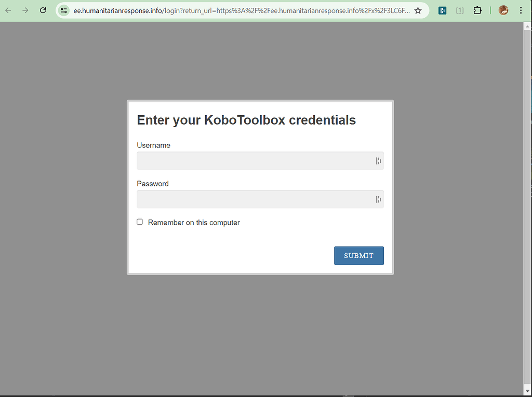The image size is (532, 397).
Task: Click the [1] tab counter extension icon
Action: (460, 10)
